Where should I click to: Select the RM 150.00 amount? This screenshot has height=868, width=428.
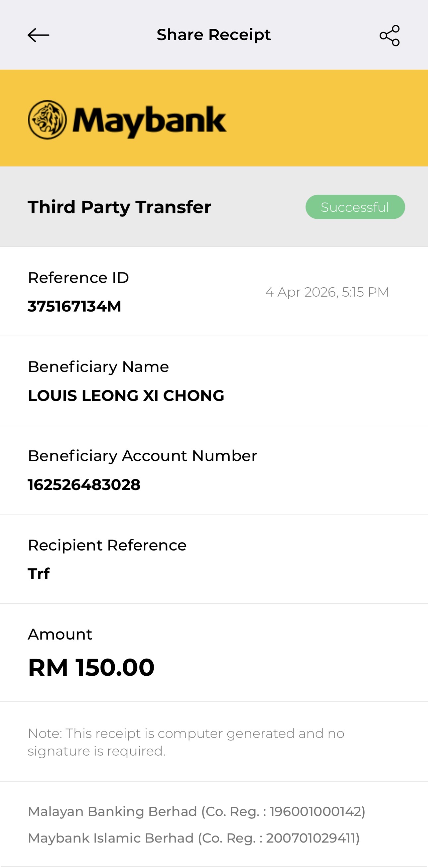click(91, 667)
